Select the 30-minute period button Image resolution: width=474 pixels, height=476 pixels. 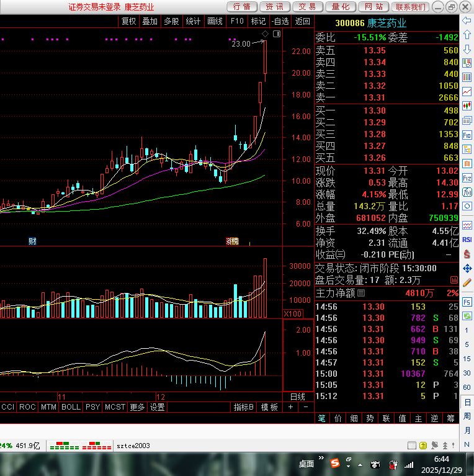click(467, 373)
